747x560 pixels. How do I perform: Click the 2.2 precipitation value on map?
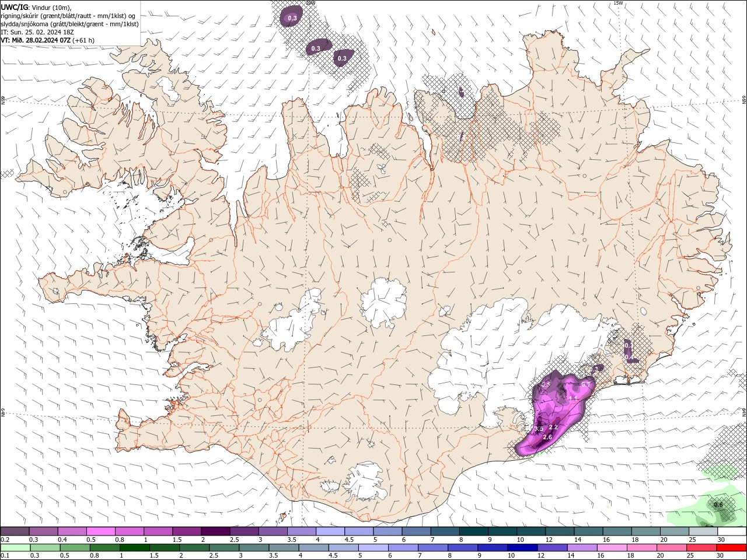553,427
